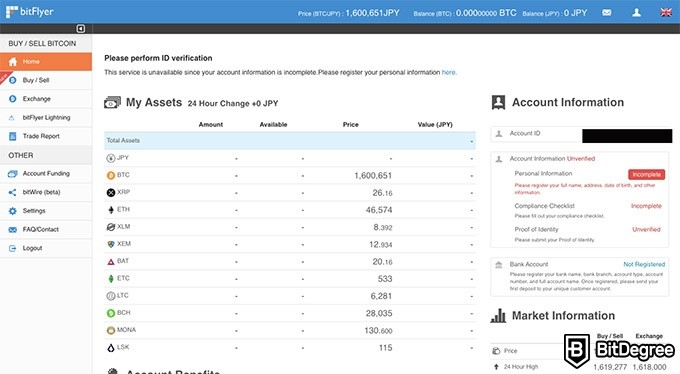
Task: Open Settings from the sidebar
Action: tap(46, 211)
